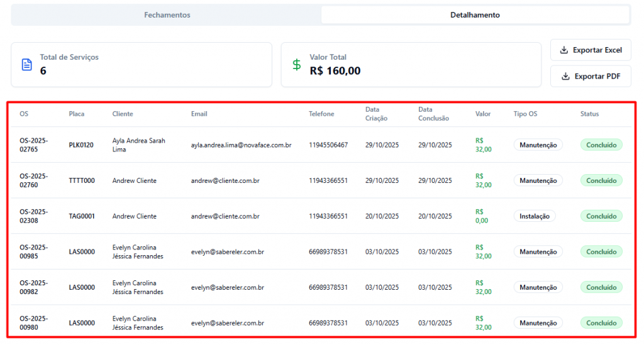Open order OS-2025-00980
644x345 pixels.
pos(33,323)
